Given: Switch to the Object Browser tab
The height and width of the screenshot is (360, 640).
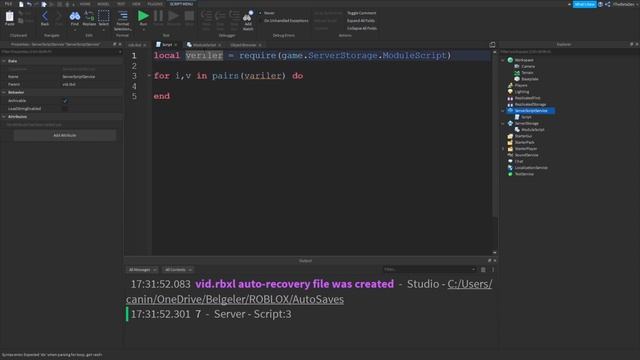Looking at the screenshot, I should click(x=245, y=45).
